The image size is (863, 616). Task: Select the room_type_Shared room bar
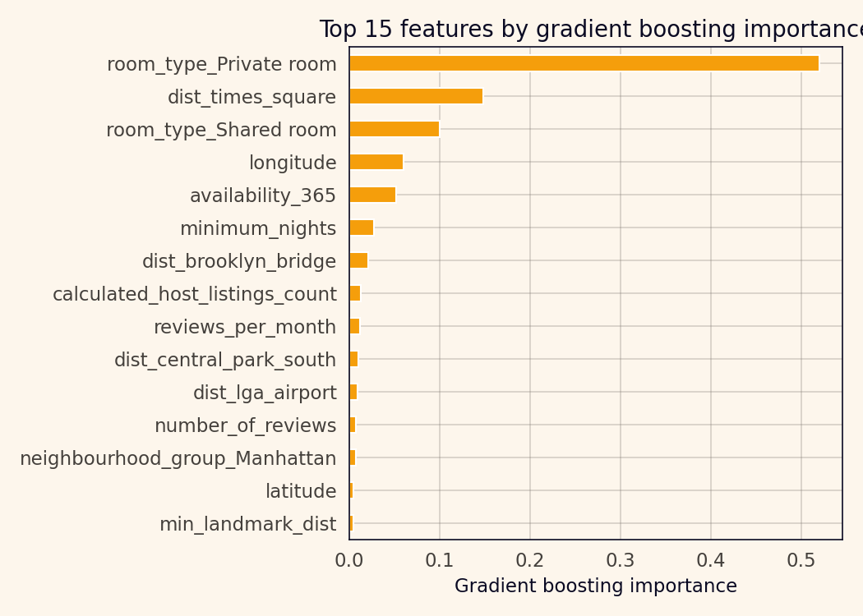394,129
